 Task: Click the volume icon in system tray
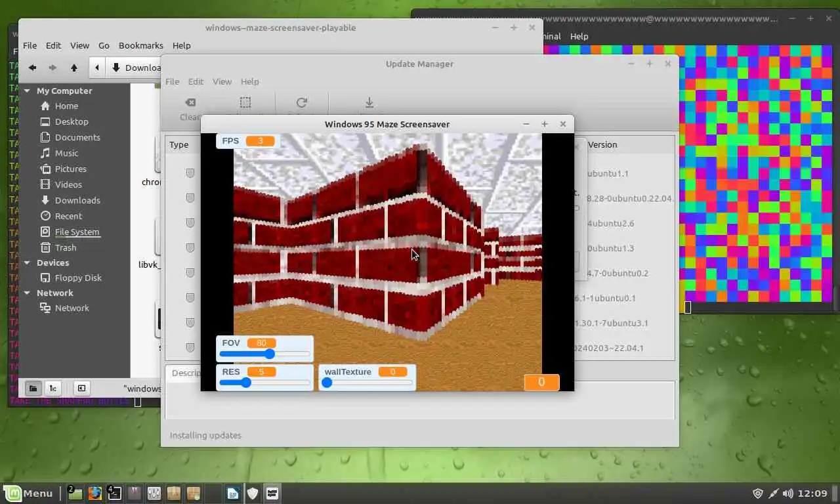tap(788, 493)
